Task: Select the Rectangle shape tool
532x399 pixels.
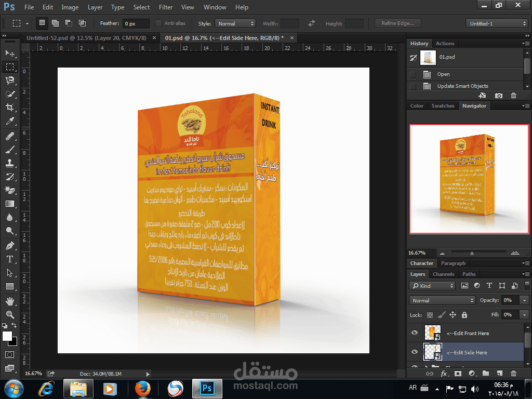Action: pos(10,286)
